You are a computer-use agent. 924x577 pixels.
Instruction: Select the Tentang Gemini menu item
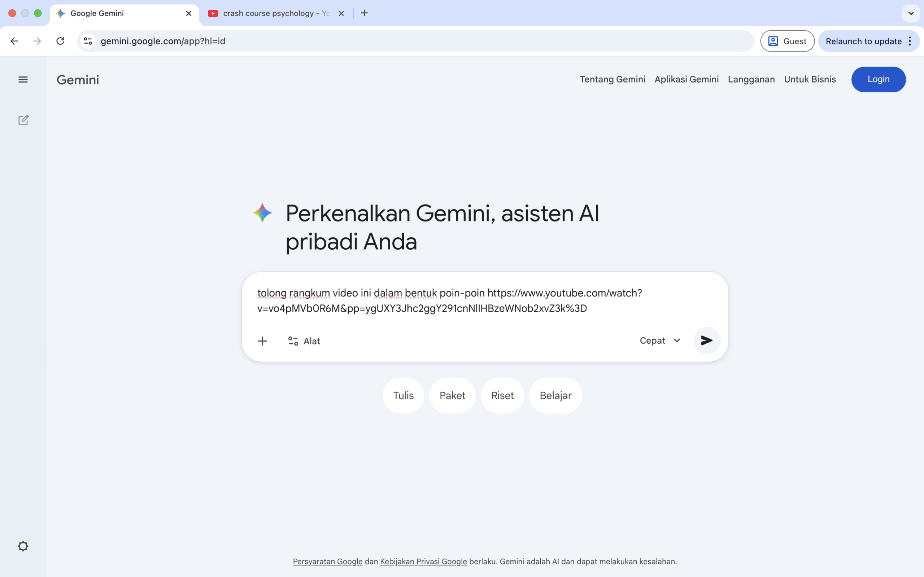[x=613, y=79]
